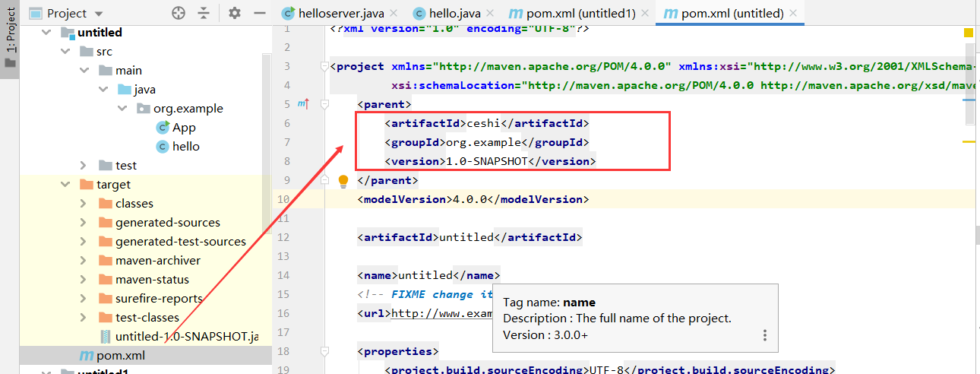Fold the properties block at line 18
This screenshot has width=980, height=374.
click(x=324, y=351)
